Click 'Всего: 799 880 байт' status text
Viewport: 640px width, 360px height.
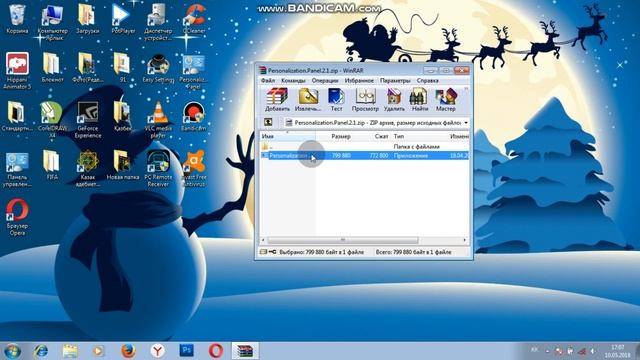[x=413, y=252]
